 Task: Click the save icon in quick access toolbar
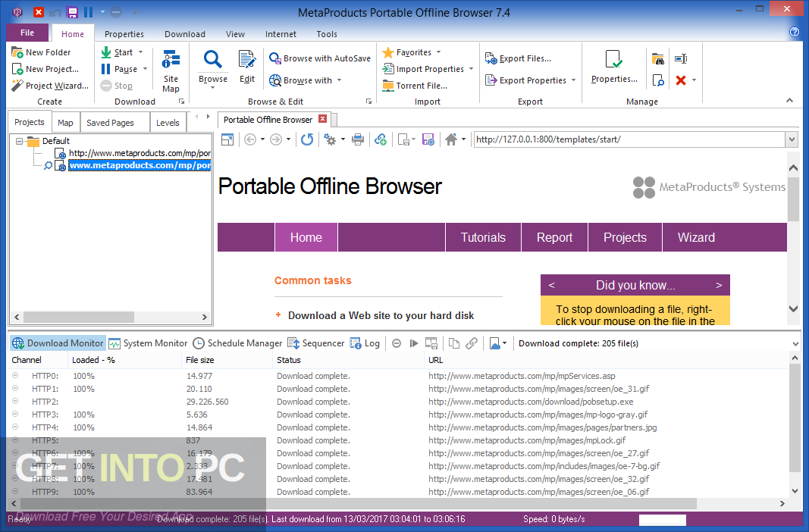tap(72, 11)
